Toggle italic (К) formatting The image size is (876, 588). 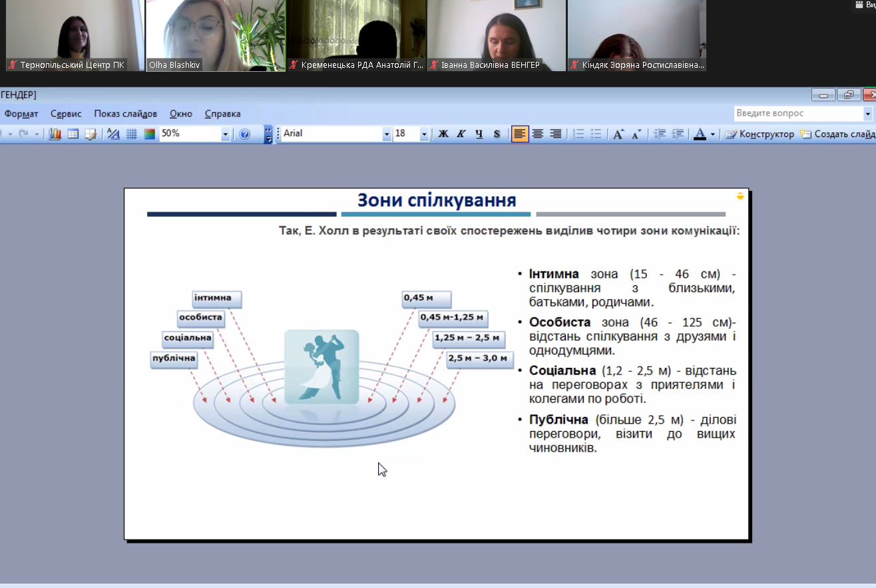click(461, 134)
